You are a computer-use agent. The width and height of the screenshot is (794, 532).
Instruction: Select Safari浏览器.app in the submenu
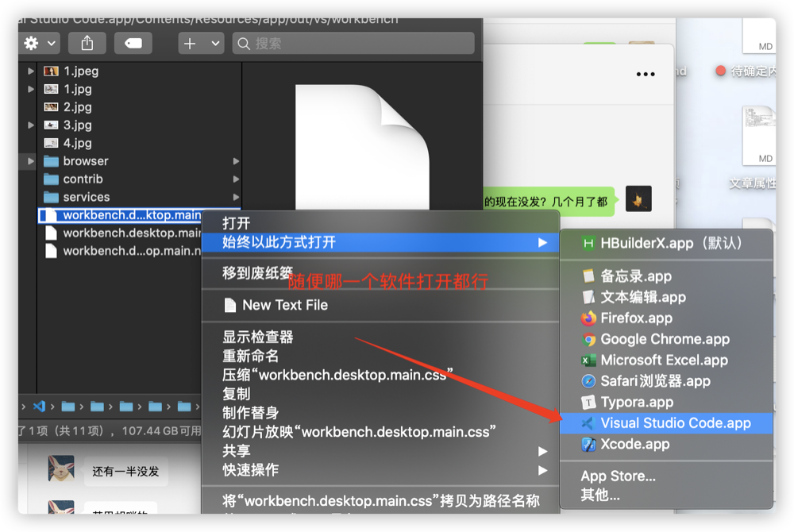tap(666, 381)
